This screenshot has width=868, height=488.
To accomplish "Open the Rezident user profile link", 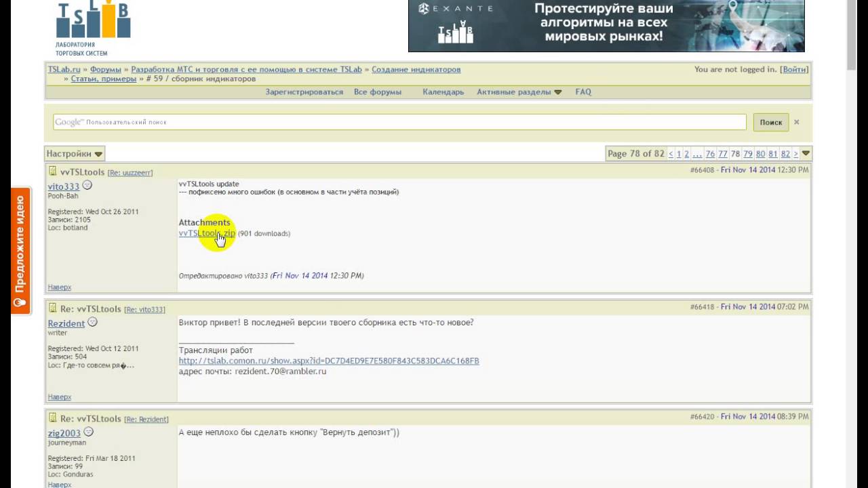I will point(66,323).
